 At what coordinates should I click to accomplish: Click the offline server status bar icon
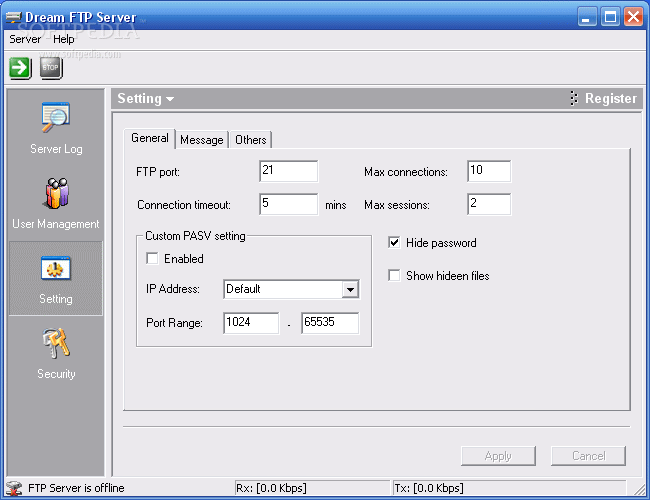click(x=14, y=488)
